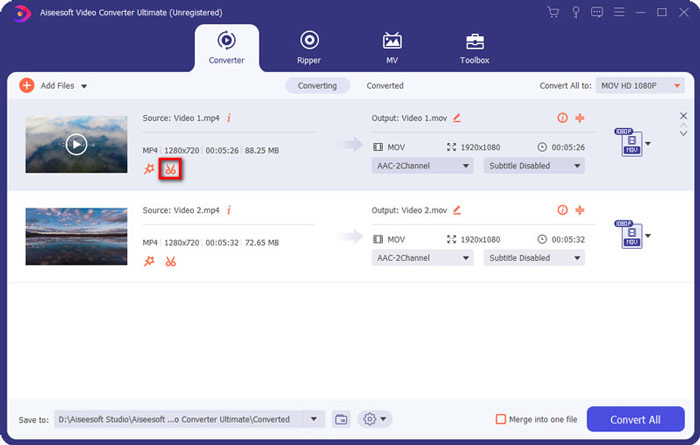Click the 1920x1080 resolution for Video 1
700x445 pixels.
(480, 147)
